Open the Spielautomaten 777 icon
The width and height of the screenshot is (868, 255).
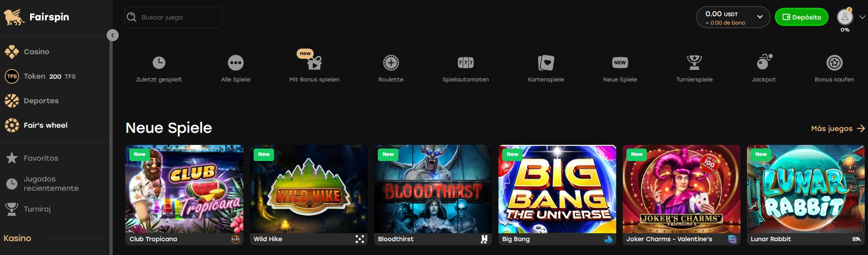click(466, 62)
